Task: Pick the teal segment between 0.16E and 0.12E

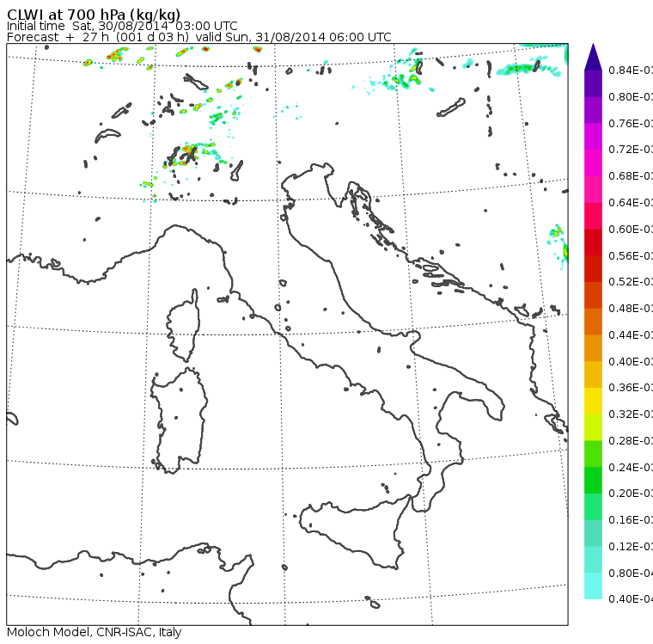Action: (x=593, y=533)
